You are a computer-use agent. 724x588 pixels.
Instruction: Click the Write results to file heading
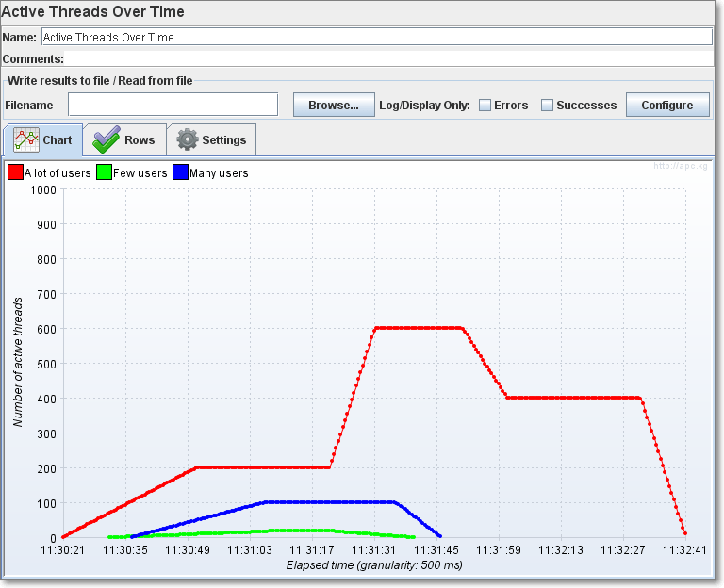tap(100, 81)
